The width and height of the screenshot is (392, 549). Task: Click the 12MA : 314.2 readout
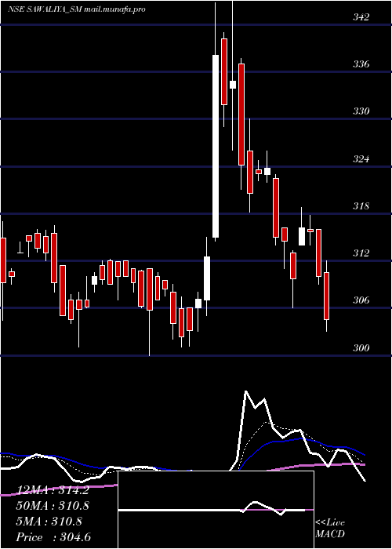[53, 490]
